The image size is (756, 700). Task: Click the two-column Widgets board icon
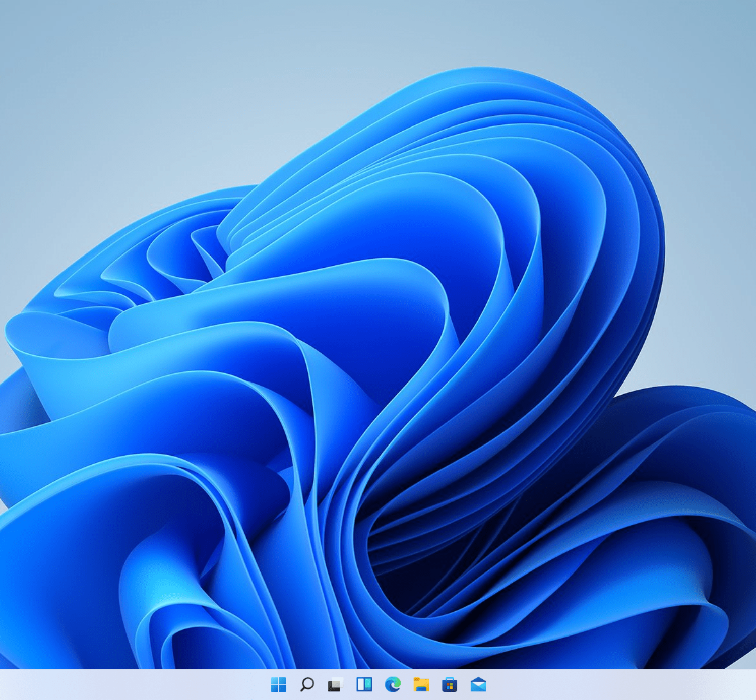[364, 684]
